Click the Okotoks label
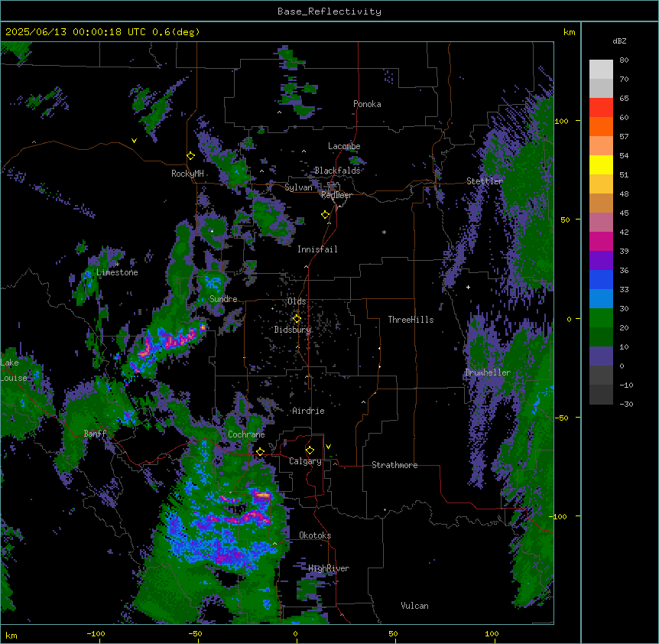The height and width of the screenshot is (644, 659). tap(315, 535)
